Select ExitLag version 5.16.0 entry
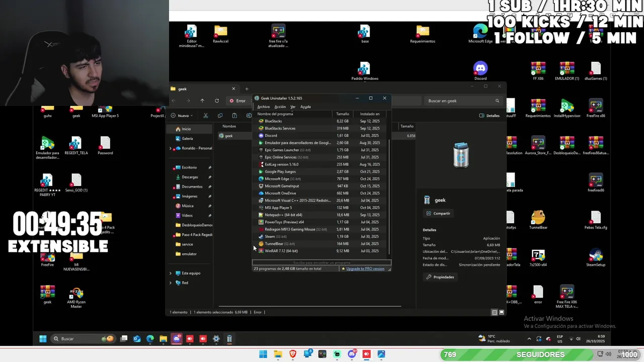 point(320,164)
